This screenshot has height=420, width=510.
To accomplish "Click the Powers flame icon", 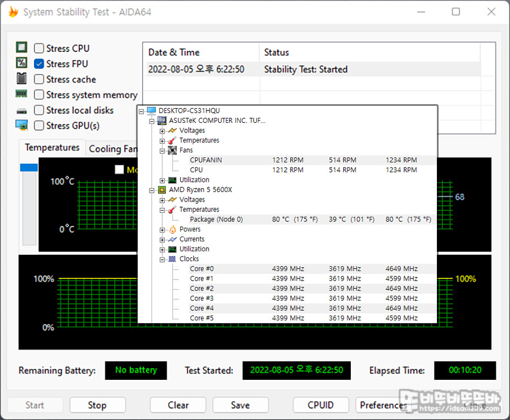I will pyautogui.click(x=172, y=229).
